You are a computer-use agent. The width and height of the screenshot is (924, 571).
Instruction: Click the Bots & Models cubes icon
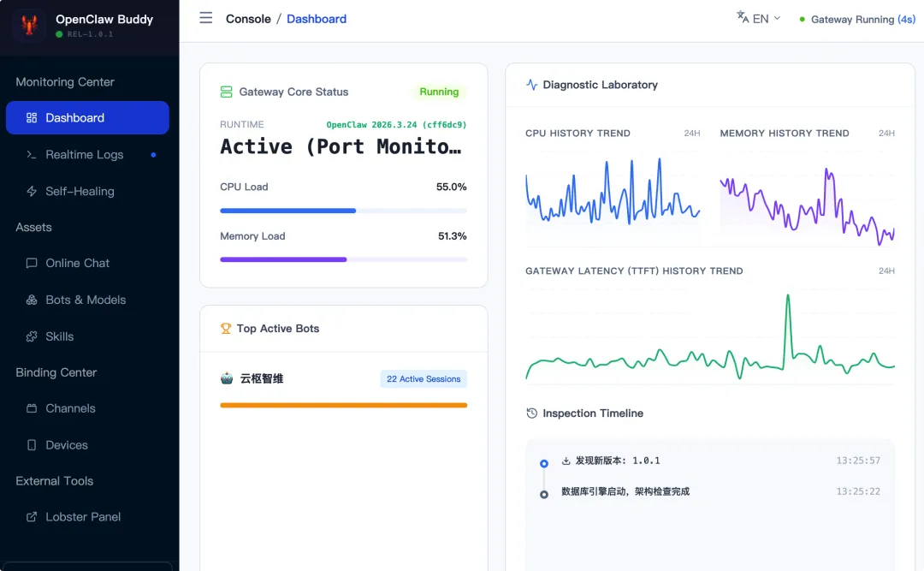tap(32, 300)
